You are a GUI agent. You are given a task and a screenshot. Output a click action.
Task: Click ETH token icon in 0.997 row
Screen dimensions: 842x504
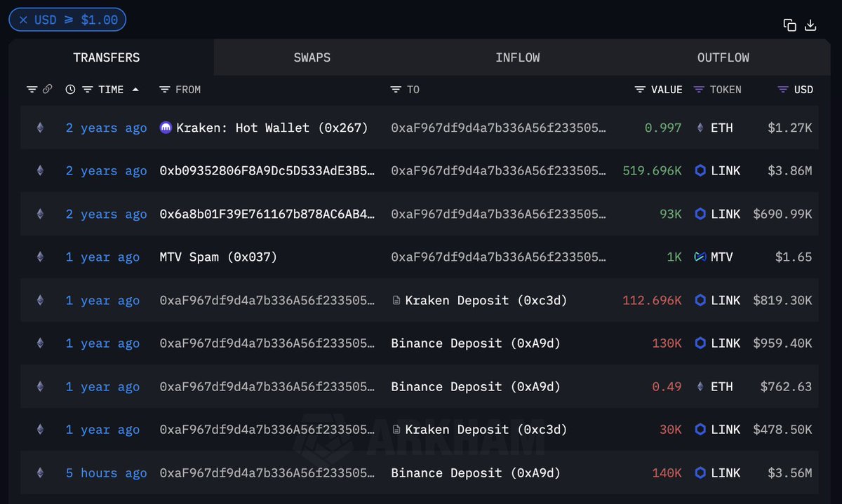click(700, 128)
